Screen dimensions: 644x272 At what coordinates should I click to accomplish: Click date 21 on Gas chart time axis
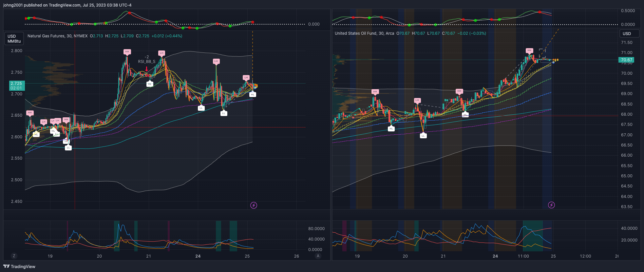(148, 256)
